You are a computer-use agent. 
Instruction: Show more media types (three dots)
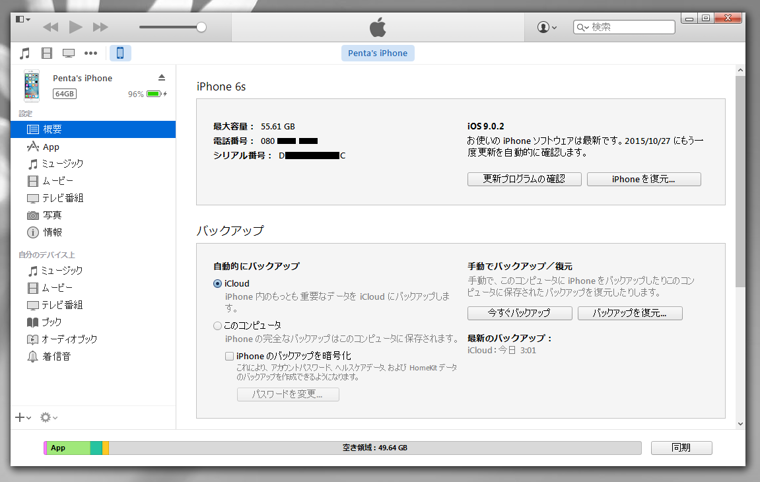coord(91,53)
